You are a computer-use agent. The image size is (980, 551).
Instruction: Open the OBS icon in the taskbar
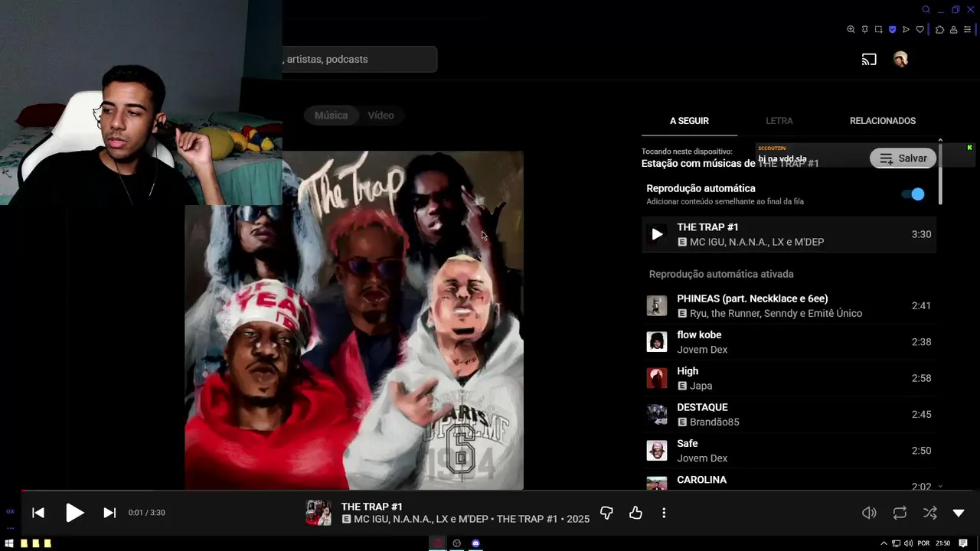457,543
